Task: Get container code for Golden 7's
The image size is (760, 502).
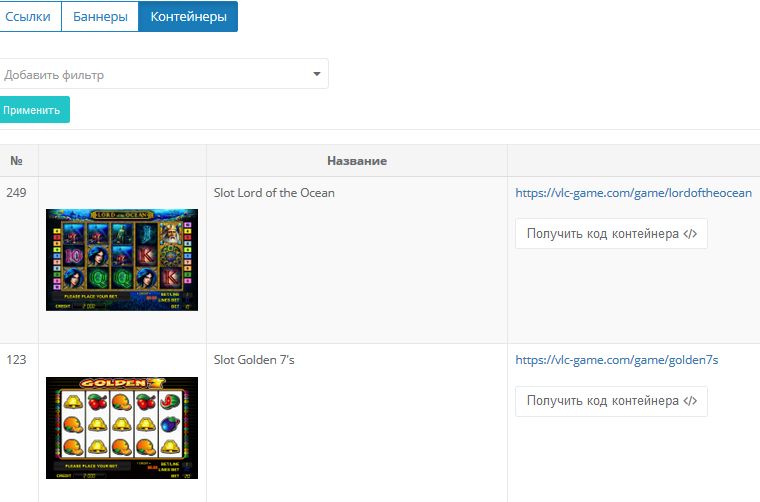Action: pos(602,401)
